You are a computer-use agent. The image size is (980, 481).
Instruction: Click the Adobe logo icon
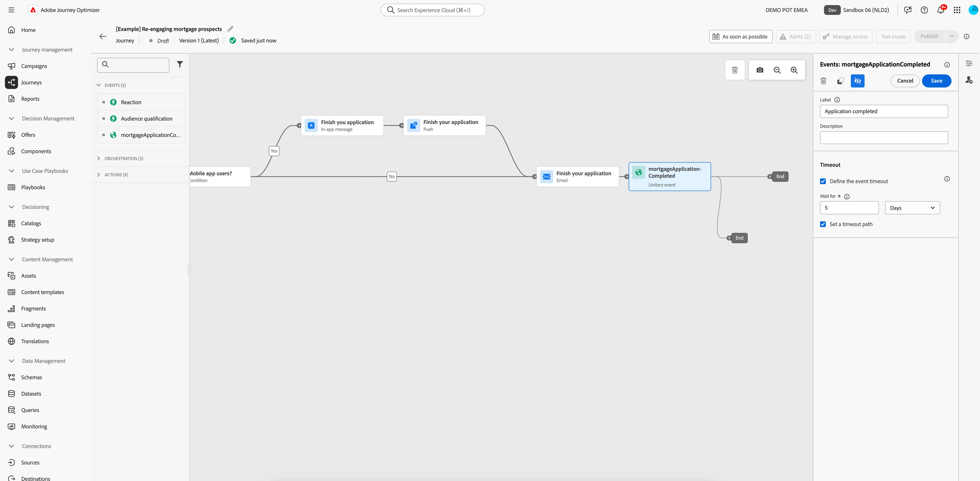coord(33,10)
